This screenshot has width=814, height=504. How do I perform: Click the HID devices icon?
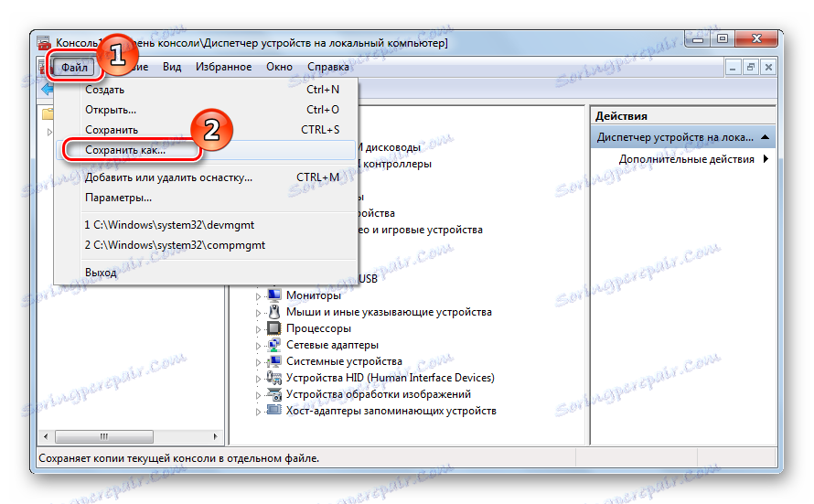273,378
